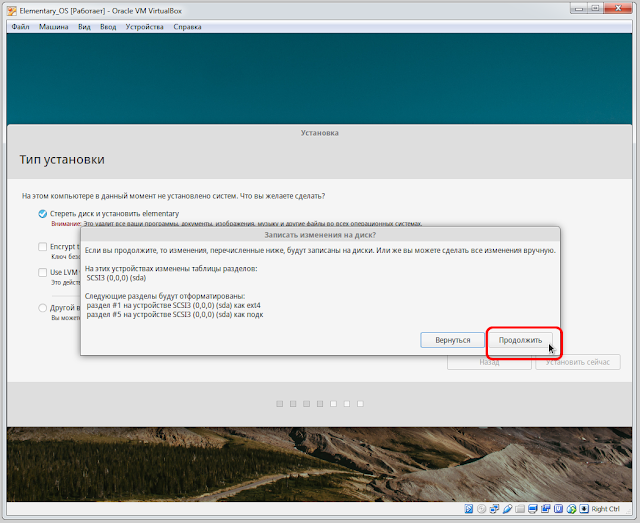
Task: Click the virtualization 'V' status icon
Action: tap(558, 509)
